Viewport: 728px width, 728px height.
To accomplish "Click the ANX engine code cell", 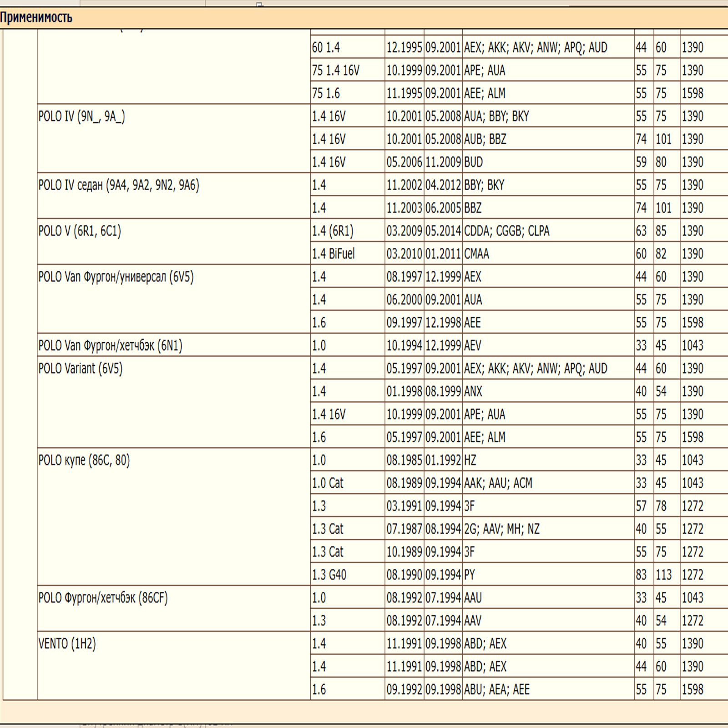I will 473,391.
